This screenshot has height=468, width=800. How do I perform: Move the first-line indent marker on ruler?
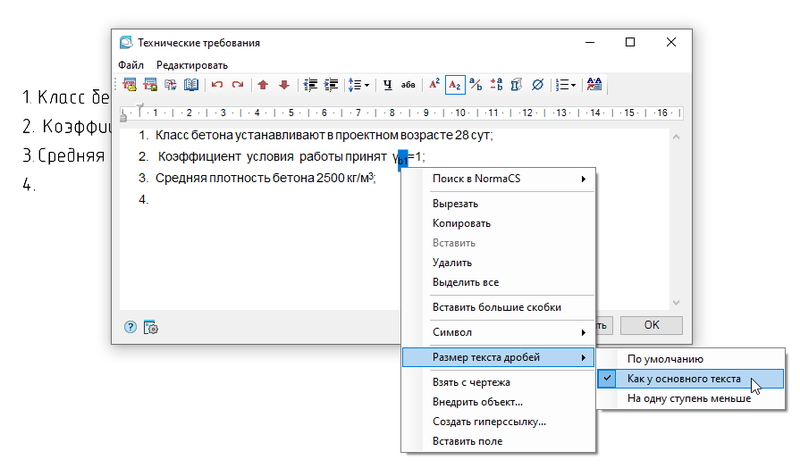pyautogui.click(x=140, y=107)
